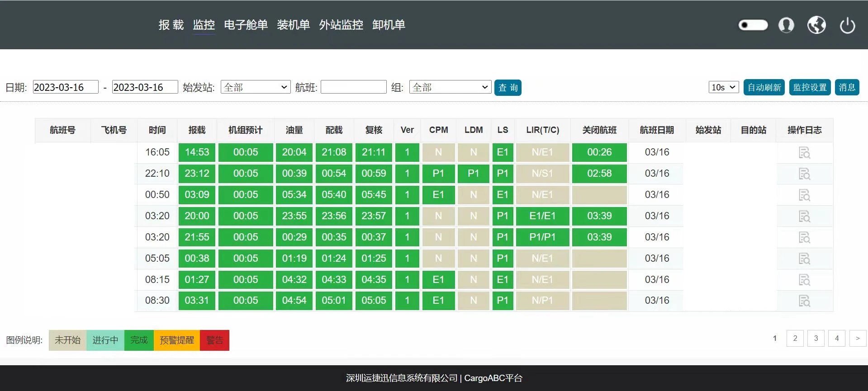Image resolution: width=868 pixels, height=391 pixels.
Task: Open the 外站监控 menu item
Action: 341,25
